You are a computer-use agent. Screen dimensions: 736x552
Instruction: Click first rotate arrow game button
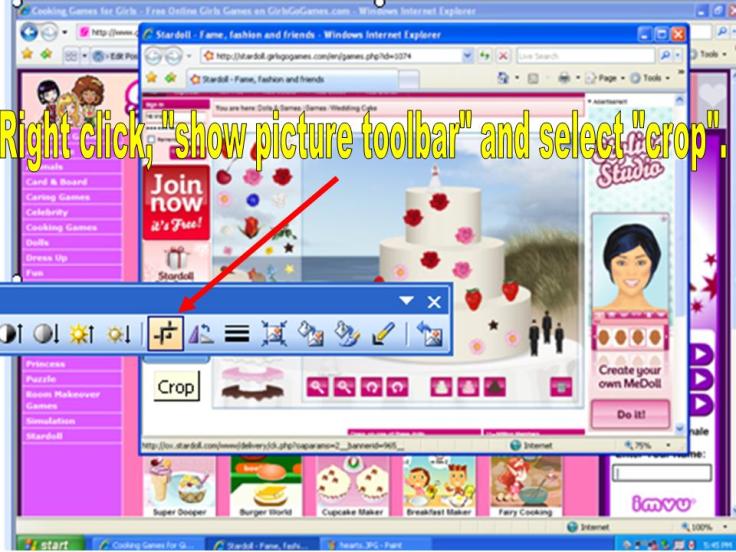(371, 387)
